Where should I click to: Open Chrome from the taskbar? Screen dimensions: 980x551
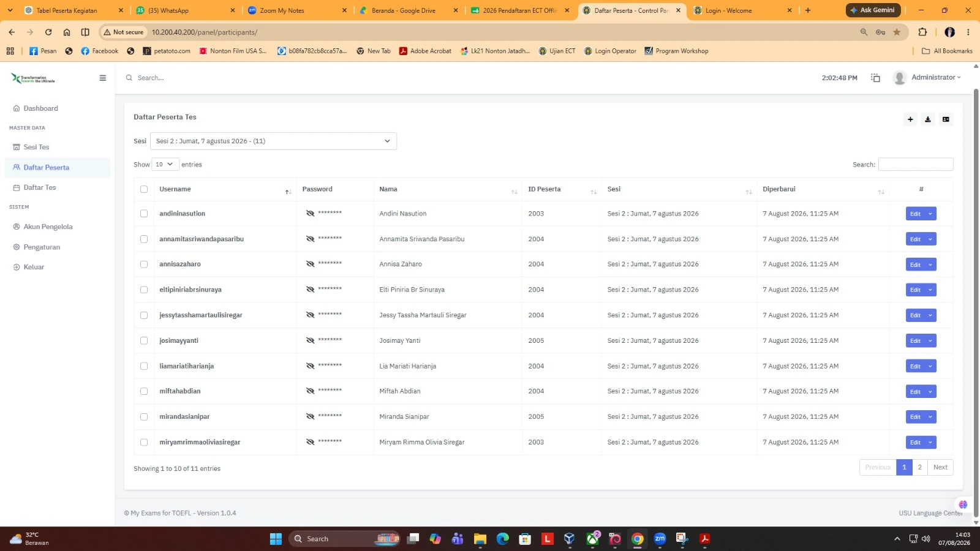point(638,539)
